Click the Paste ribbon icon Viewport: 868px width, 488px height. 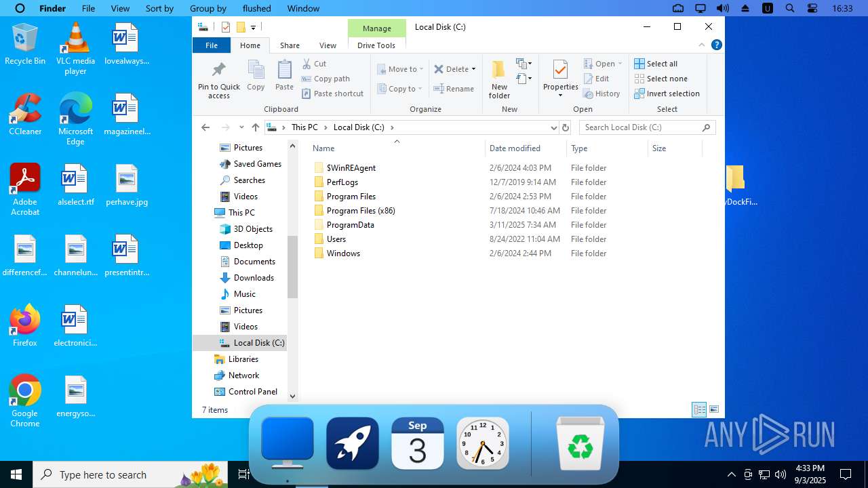point(284,75)
